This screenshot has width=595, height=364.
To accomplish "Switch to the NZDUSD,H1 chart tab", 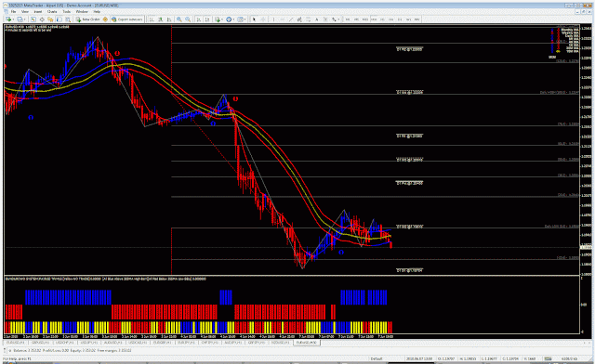I will pos(281,343).
